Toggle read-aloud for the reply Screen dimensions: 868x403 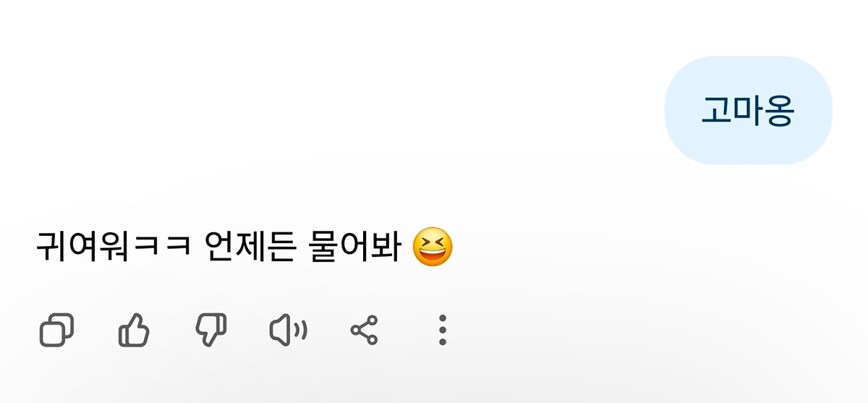click(x=288, y=331)
